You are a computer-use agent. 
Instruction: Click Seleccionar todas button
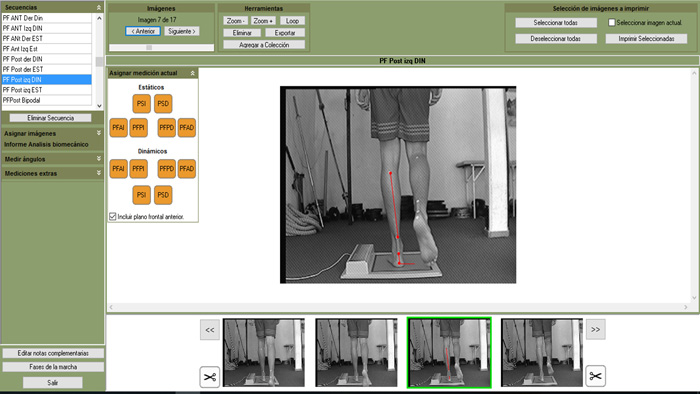(556, 23)
